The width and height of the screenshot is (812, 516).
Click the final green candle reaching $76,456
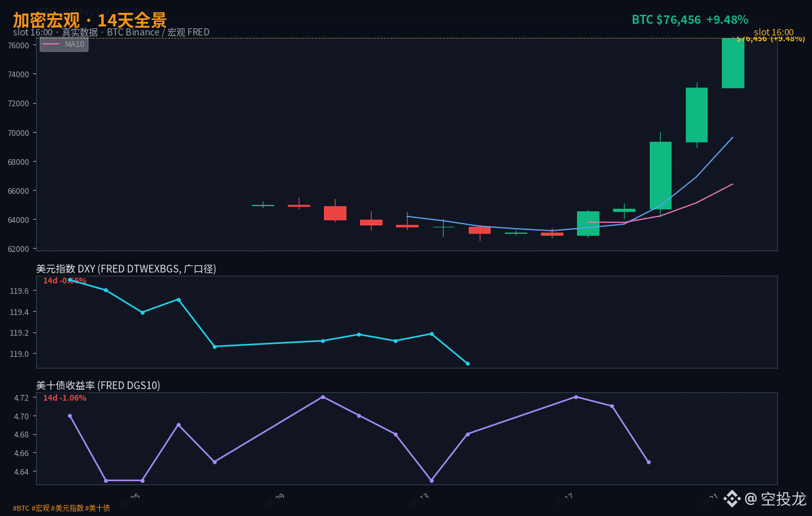tap(733, 63)
